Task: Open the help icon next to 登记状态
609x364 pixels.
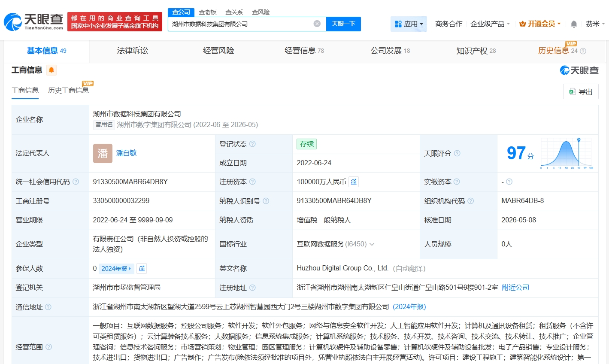Action: point(252,144)
